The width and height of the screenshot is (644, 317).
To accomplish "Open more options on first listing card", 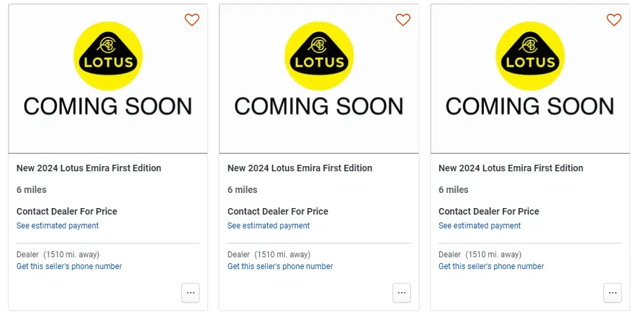I will tap(190, 293).
